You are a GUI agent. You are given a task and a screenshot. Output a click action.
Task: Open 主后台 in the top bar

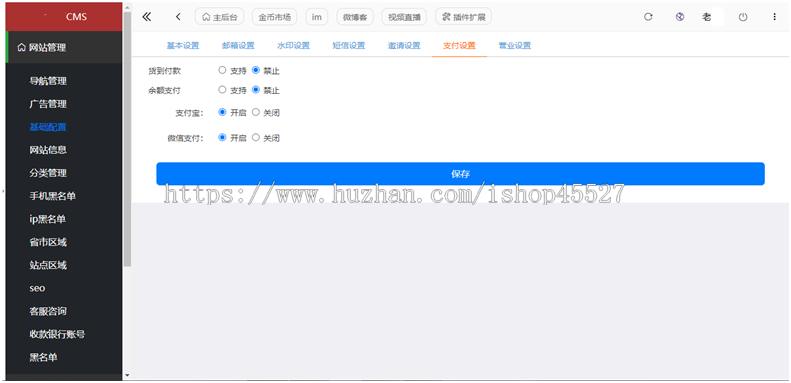(x=219, y=17)
